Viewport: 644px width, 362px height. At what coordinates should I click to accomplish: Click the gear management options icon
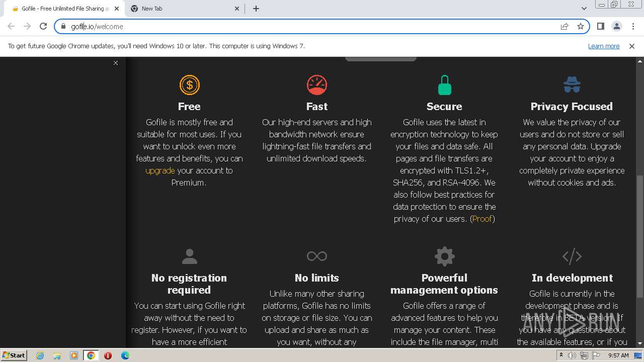[444, 256]
